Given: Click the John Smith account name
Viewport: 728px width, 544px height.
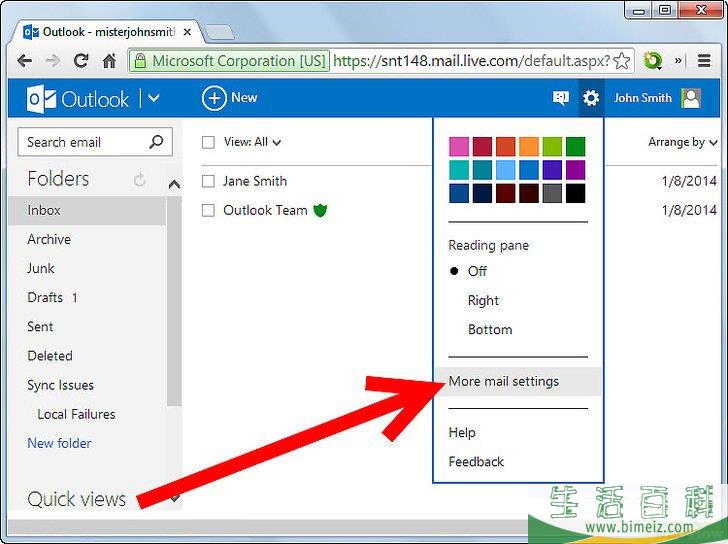Looking at the screenshot, I should [643, 98].
